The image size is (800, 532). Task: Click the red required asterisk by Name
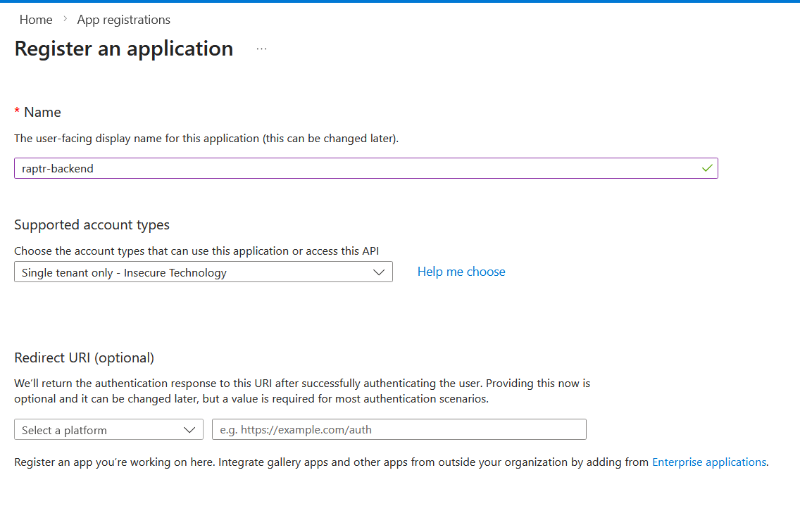coord(17,112)
